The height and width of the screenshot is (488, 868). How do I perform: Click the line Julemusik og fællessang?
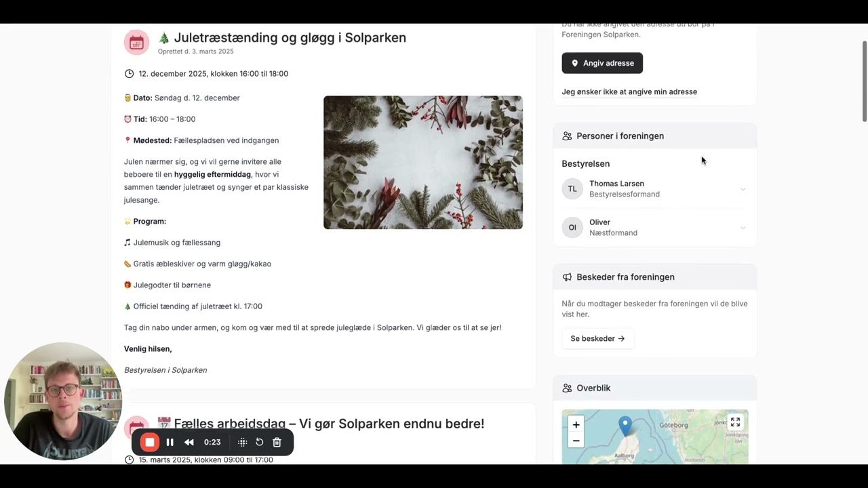(x=172, y=243)
